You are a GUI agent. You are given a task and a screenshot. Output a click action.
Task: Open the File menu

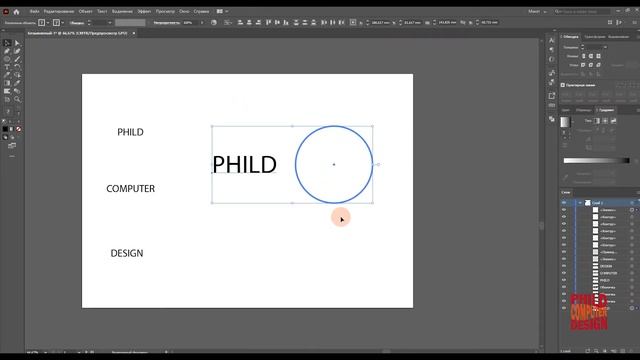[x=34, y=11]
